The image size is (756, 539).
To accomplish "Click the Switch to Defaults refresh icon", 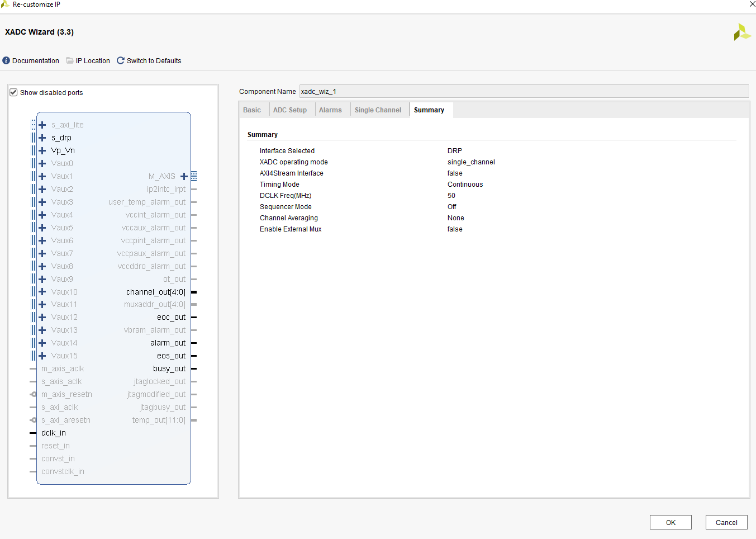I will (x=121, y=60).
